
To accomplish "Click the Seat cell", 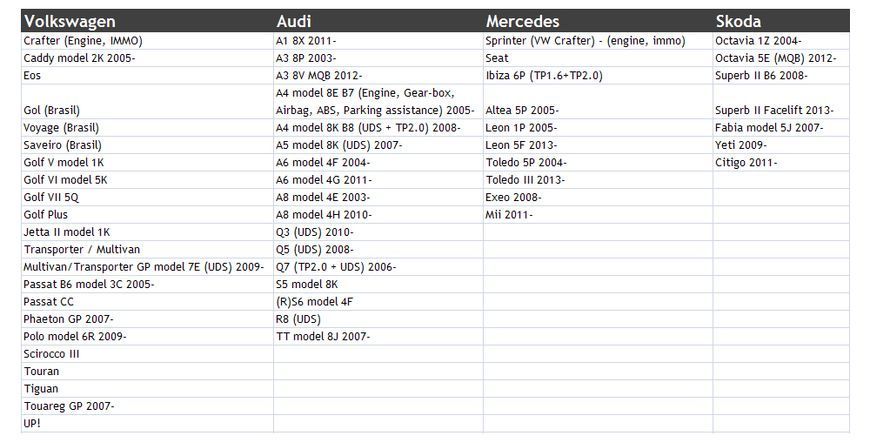I will [x=598, y=58].
